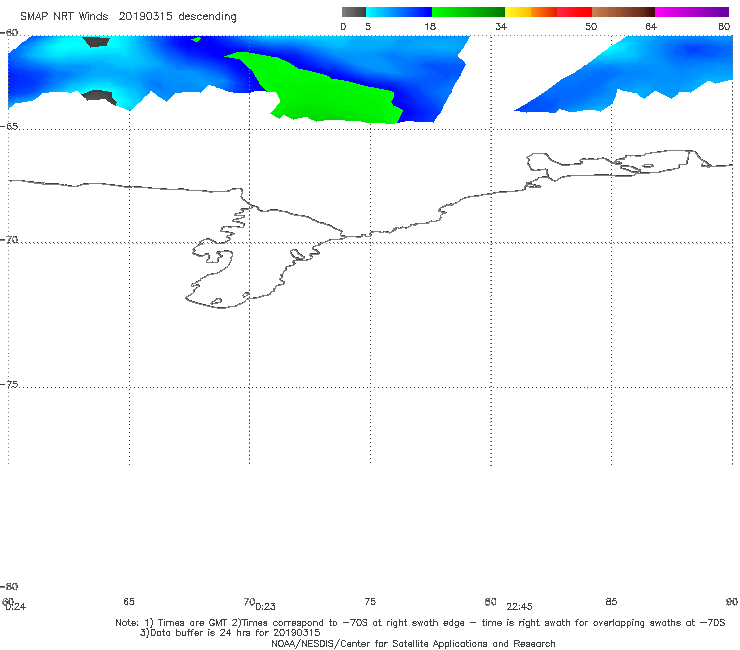Image resolution: width=740 pixels, height=650 pixels.
Task: Click the swath time '0:23'
Action: (265, 607)
